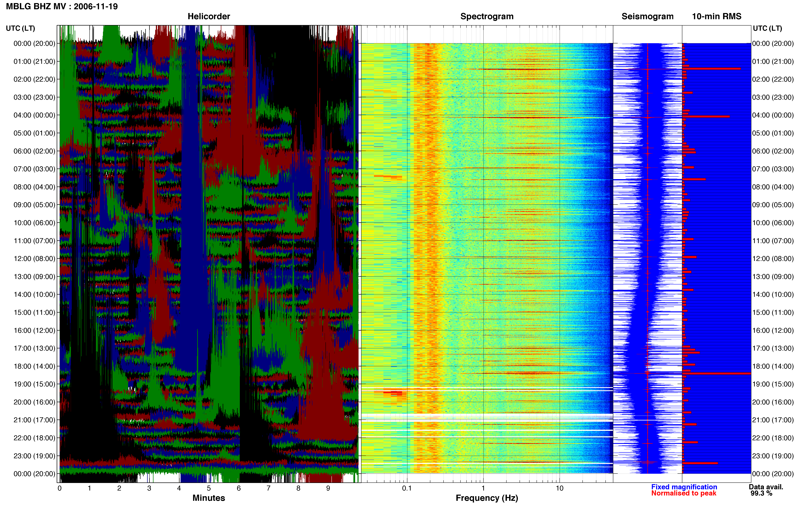Click left time label '23:00 (19:00)'

click(x=34, y=456)
